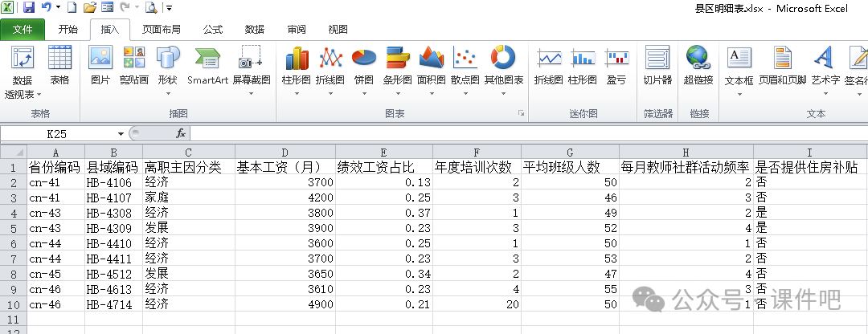This screenshot has width=868, height=334.
Task: Select column D header
Action: tap(285, 152)
